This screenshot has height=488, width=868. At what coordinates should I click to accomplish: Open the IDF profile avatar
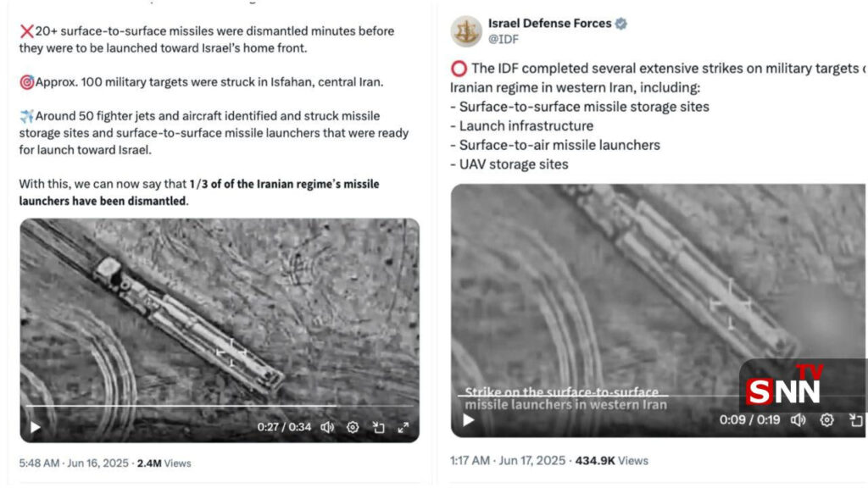(466, 31)
